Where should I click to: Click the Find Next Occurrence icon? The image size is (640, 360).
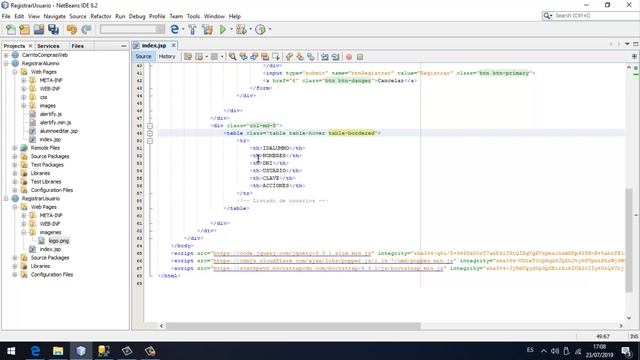tap(254, 57)
